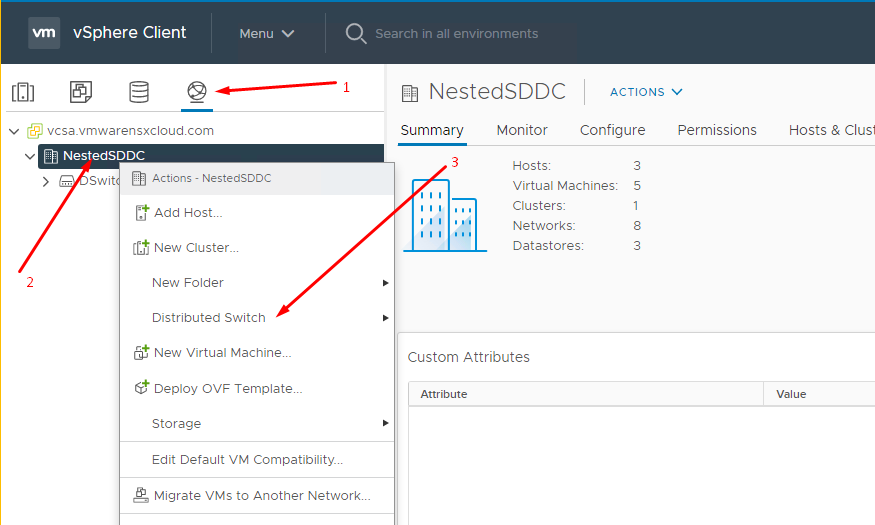Click the Clusters: count row
Image resolution: width=875 pixels, height=525 pixels.
[x=575, y=206]
